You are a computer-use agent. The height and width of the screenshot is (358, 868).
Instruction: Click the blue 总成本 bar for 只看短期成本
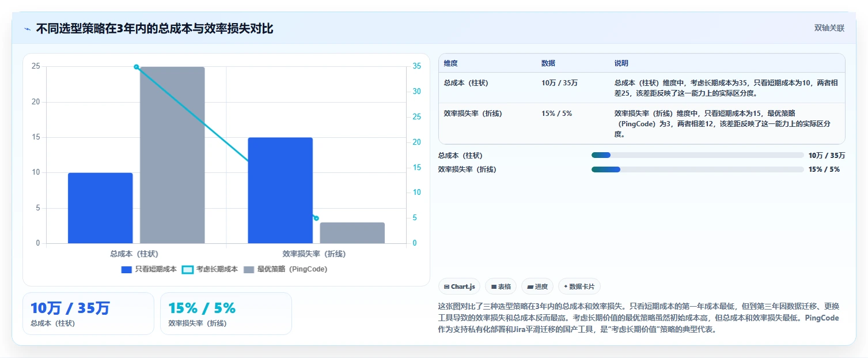100,208
